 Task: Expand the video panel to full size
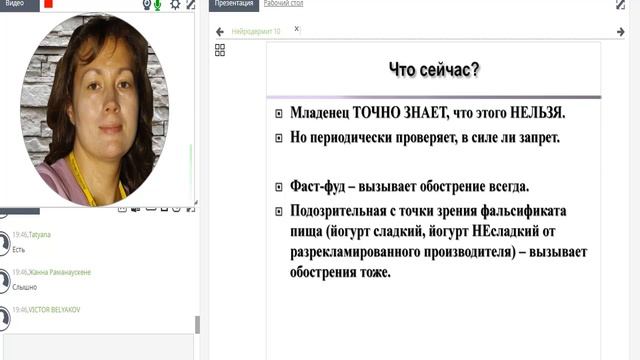click(x=190, y=4)
